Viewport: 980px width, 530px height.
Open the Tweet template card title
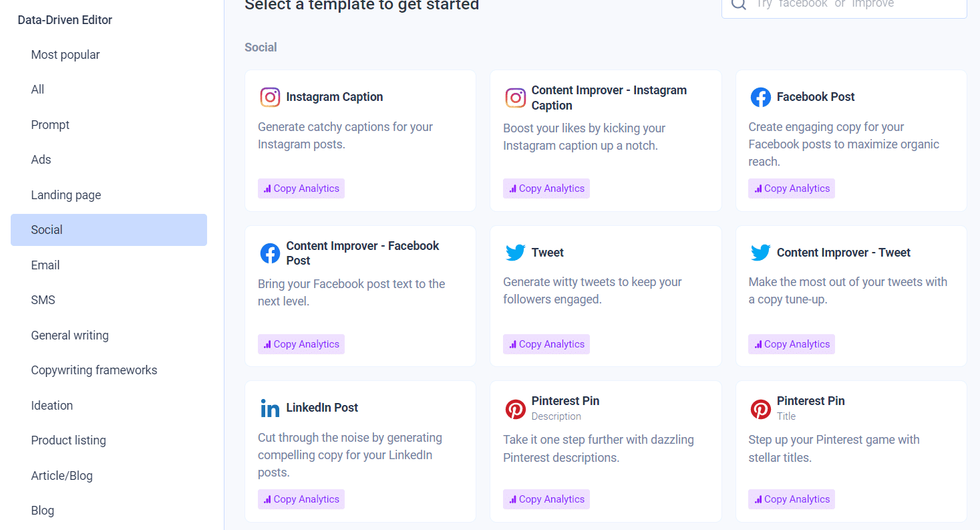click(548, 253)
